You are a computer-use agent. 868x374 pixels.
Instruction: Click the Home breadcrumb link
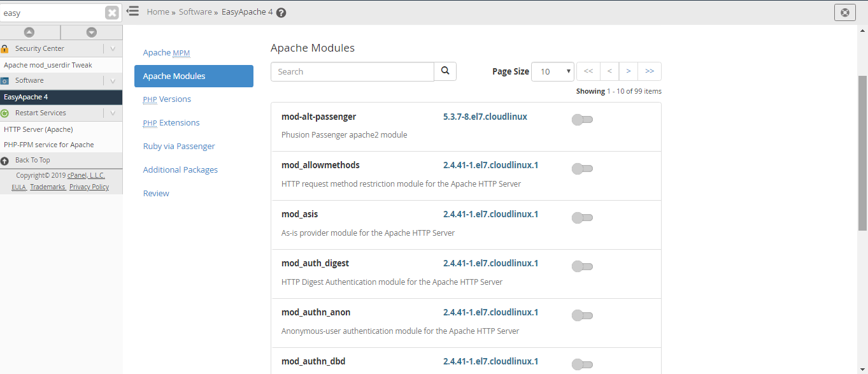coord(158,12)
